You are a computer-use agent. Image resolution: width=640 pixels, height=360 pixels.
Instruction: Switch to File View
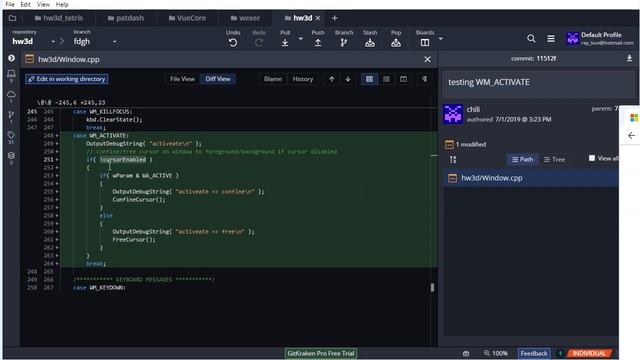tap(182, 79)
